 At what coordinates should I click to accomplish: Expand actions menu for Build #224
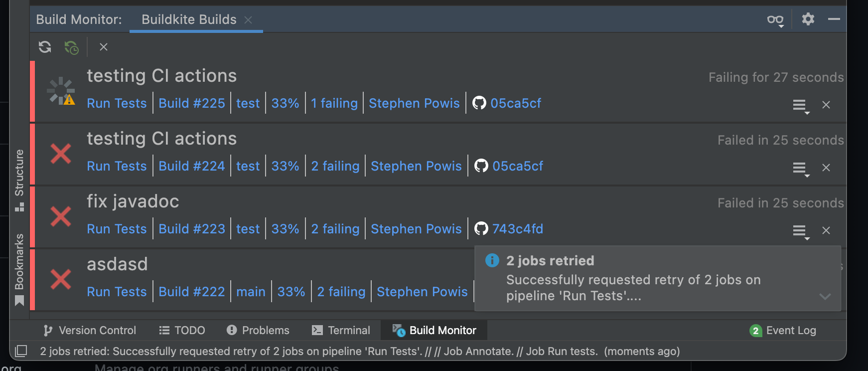tap(800, 168)
